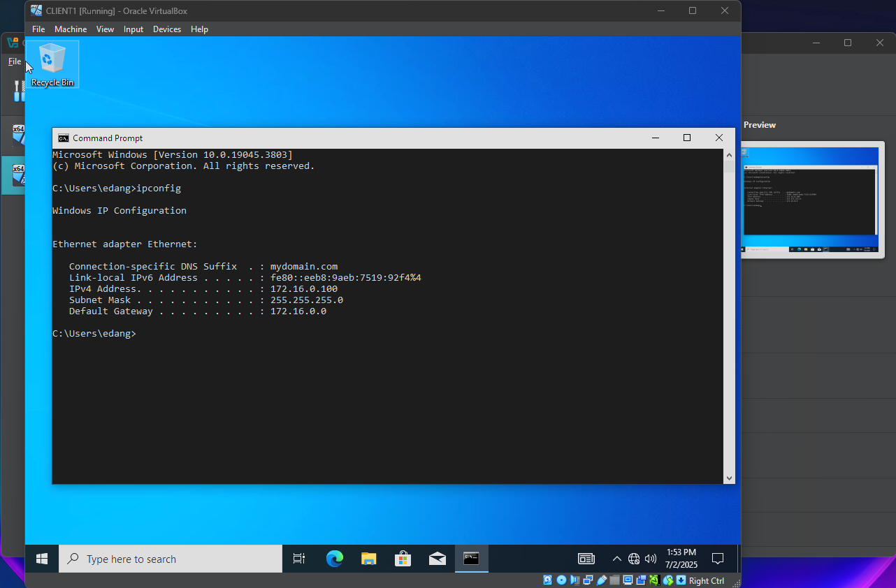Viewport: 896px width, 588px height.
Task: Click the guest network status tray icon
Action: click(634, 559)
